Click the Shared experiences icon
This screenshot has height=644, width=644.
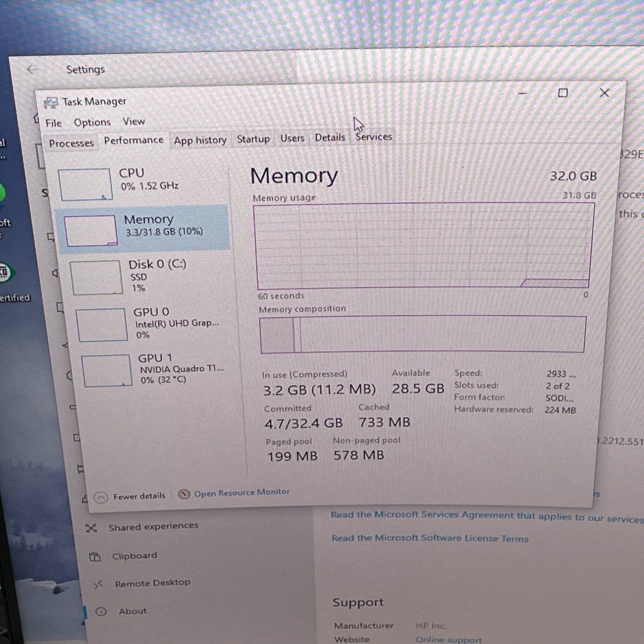click(x=91, y=528)
